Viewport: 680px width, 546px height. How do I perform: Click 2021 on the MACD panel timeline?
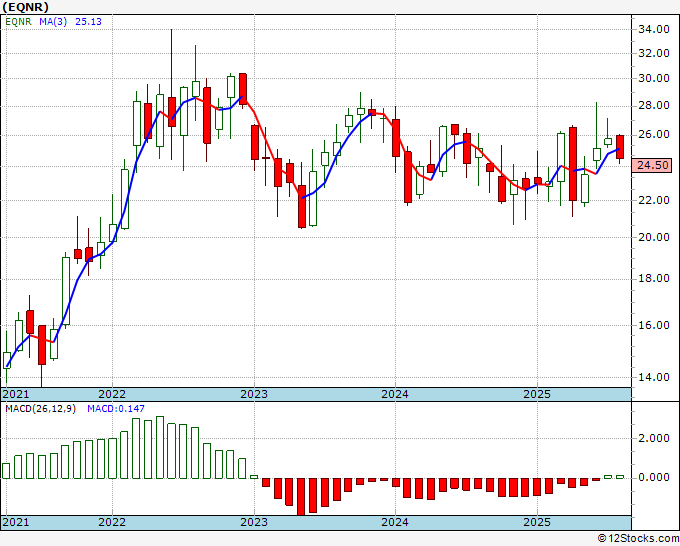click(16, 522)
